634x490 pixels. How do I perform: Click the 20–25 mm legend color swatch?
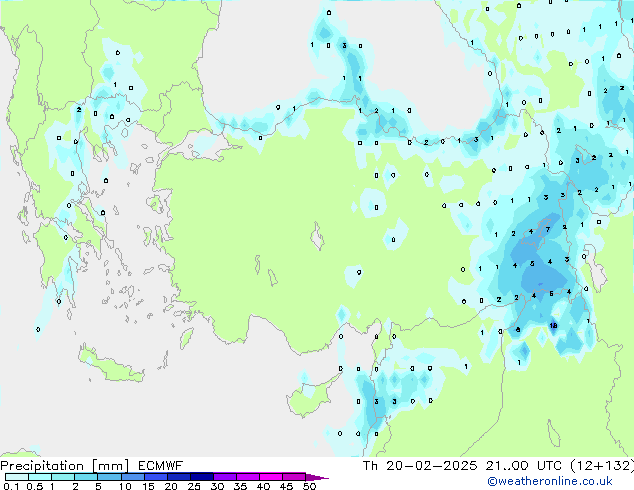pos(178,477)
